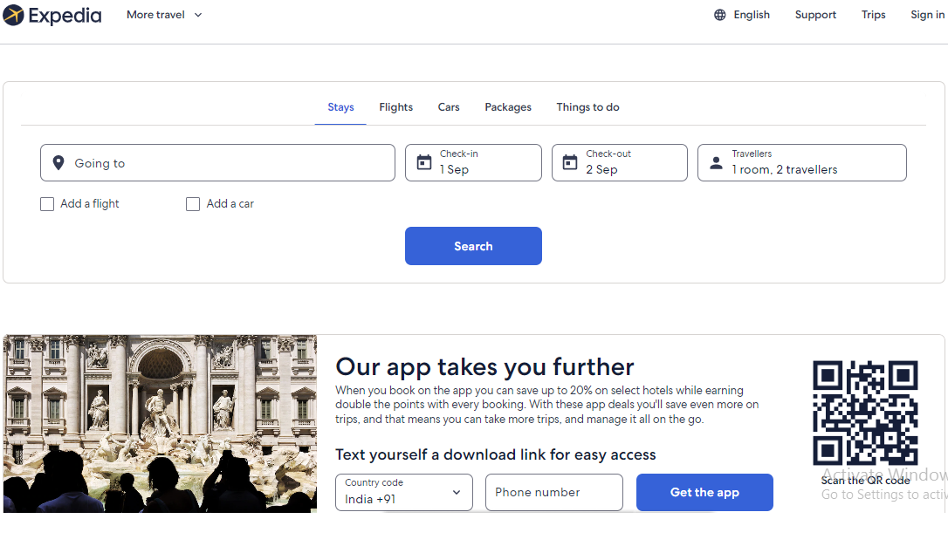Tick the Add a car checkbox
Image resolution: width=948 pixels, height=560 pixels.
pos(193,204)
